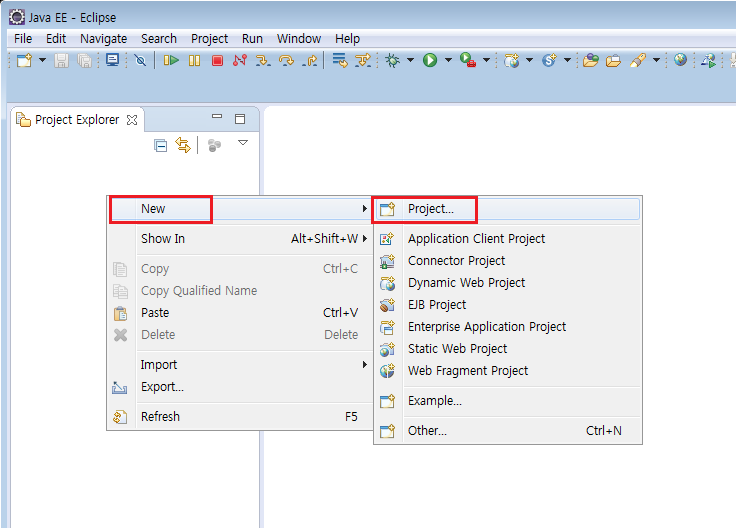Close the Project Explorer tab
The width and height of the screenshot is (736, 528).
point(132,120)
